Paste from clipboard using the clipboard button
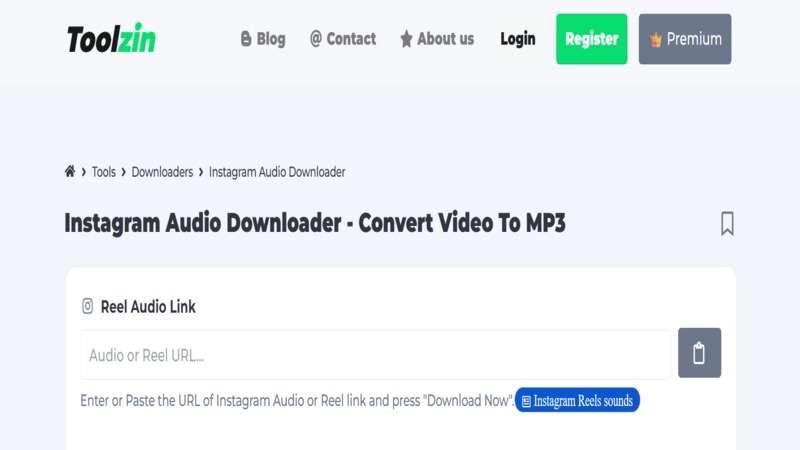Screen dimensions: 800x450 click(699, 353)
